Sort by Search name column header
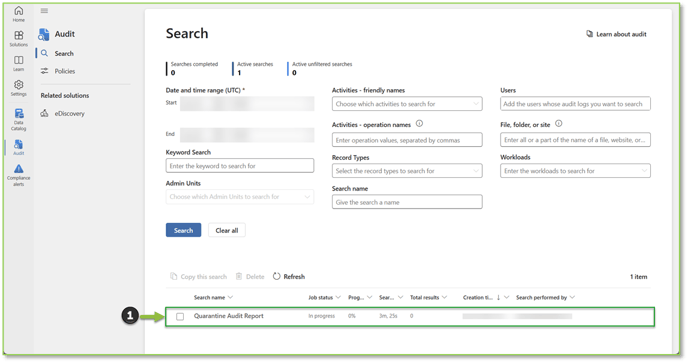Screen dimensions: 688x363 click(209, 297)
